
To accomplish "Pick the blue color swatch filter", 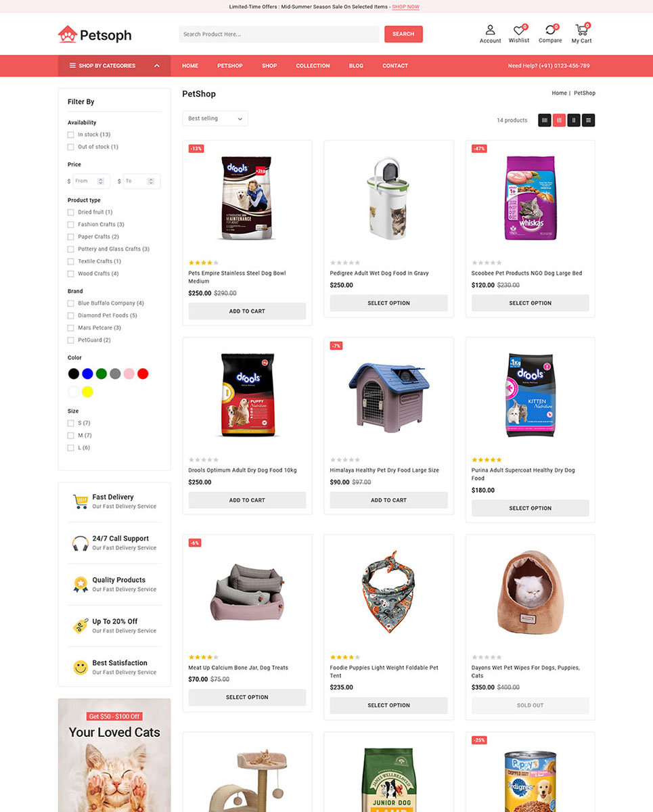I will [x=87, y=374].
